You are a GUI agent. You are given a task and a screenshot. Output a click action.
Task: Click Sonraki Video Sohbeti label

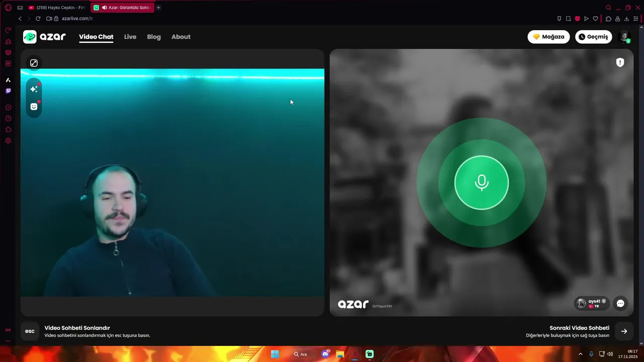(579, 328)
